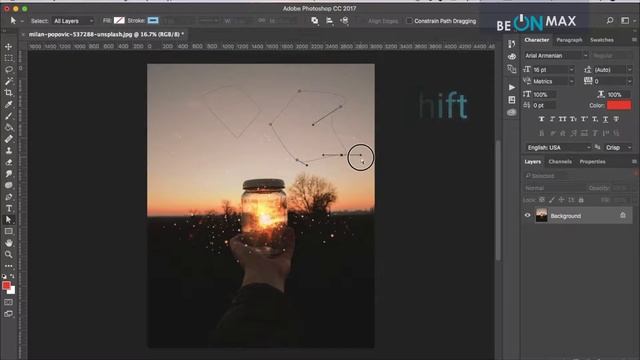Select the Eyedropper tool
This screenshot has height=360, width=640.
[x=8, y=104]
